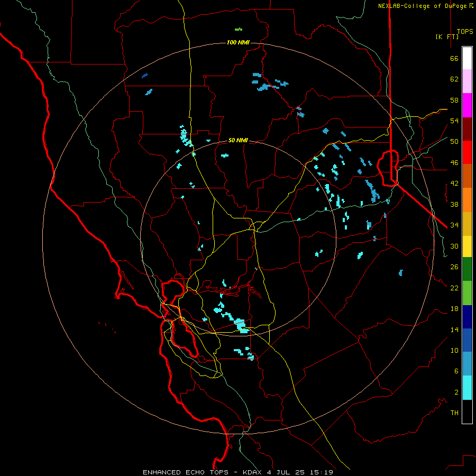
Task: Click the gold 38 kft legend swatch
Action: [467, 223]
